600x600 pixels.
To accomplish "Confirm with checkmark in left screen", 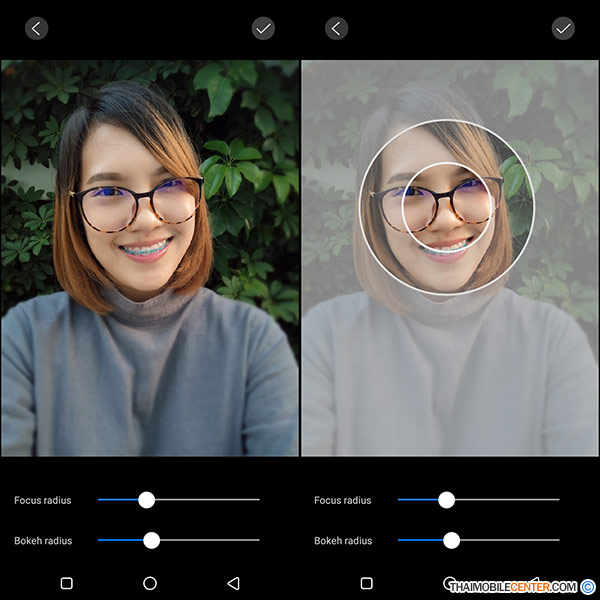I will [x=263, y=28].
